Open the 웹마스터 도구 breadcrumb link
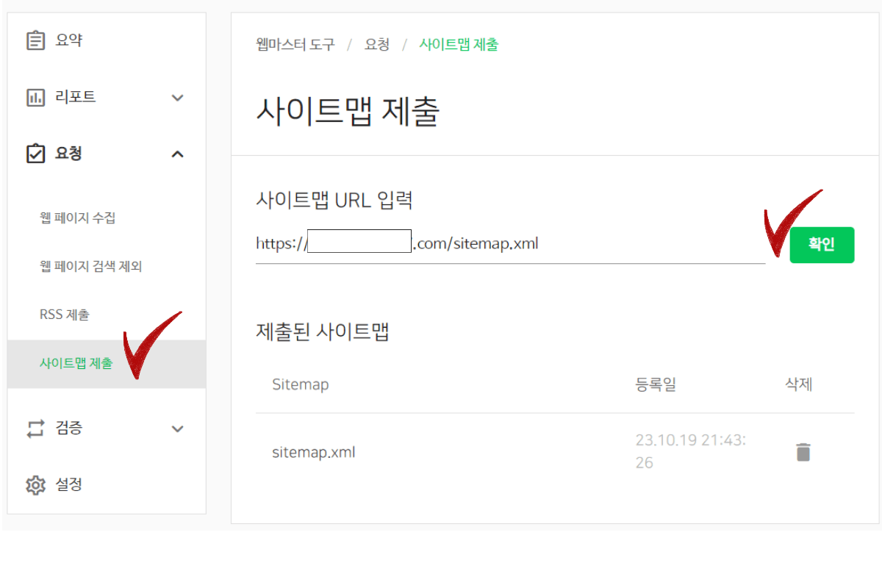 point(294,44)
